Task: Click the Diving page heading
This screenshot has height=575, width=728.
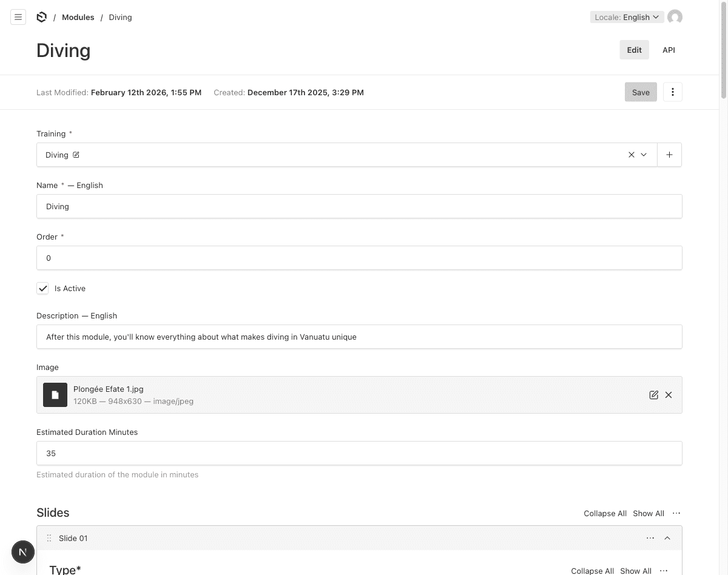Action: click(x=63, y=50)
